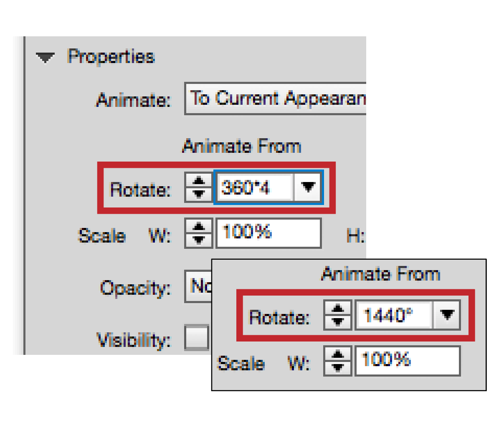Screen dimensions: 504x425
Task: Open the Opacity dropdown
Action: click(x=198, y=286)
